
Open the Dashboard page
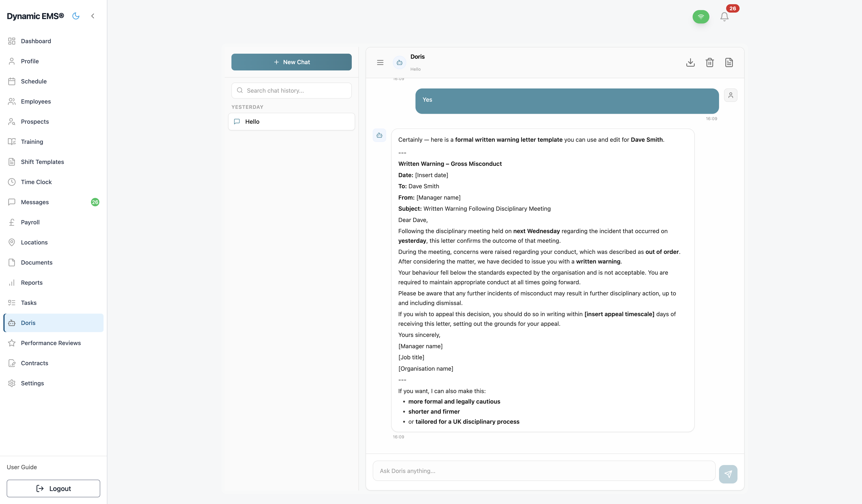53,41
